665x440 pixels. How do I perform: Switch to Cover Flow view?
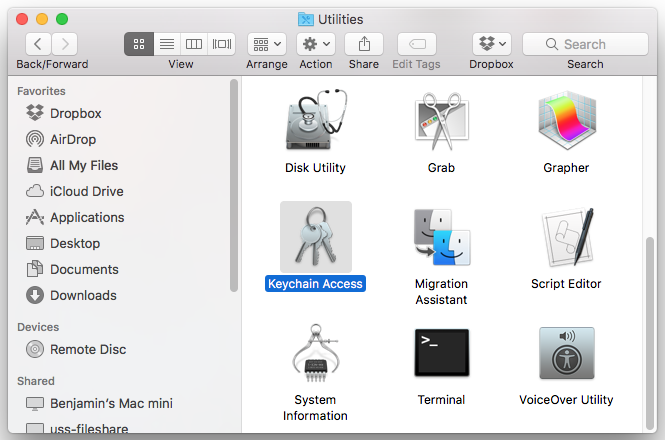click(x=221, y=44)
